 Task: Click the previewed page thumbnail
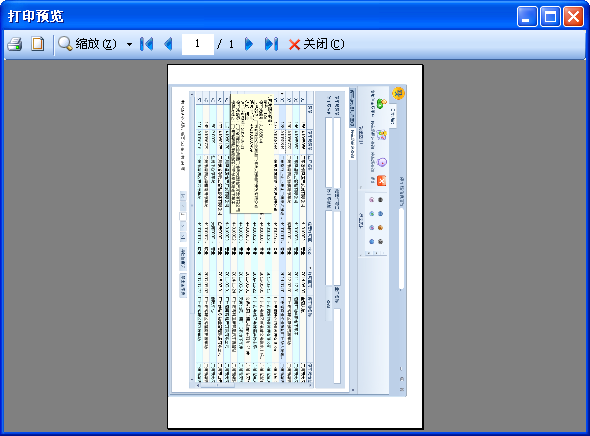coord(295,247)
